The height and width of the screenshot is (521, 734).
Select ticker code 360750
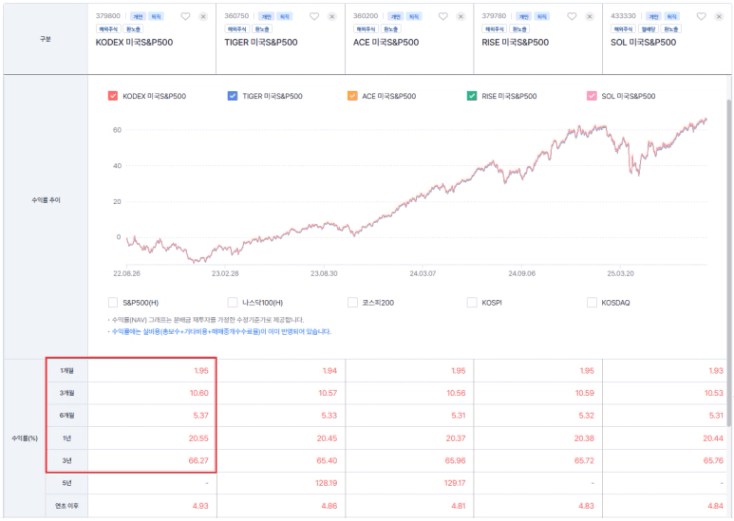(237, 16)
